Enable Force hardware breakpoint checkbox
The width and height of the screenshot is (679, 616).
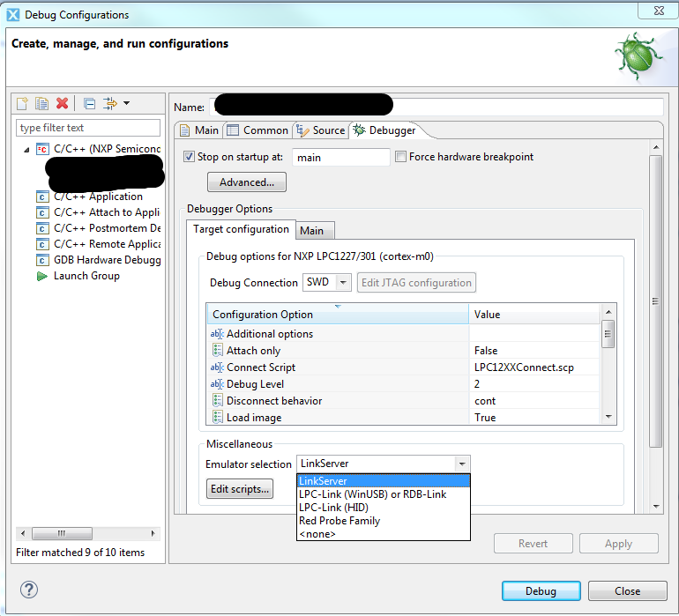401,157
